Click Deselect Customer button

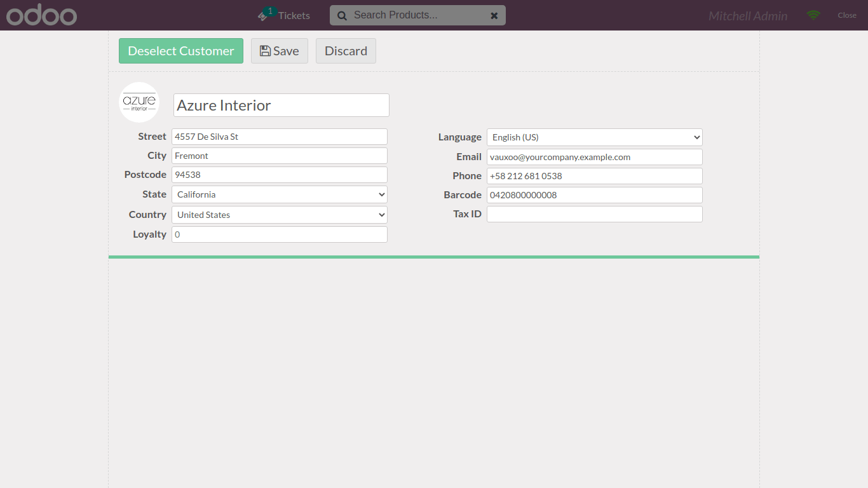coord(181,51)
